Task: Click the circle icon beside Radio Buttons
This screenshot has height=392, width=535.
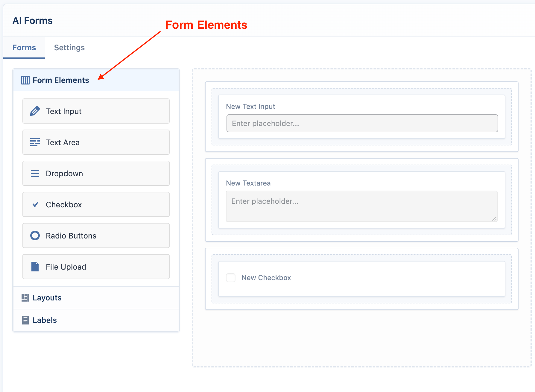Action: (x=35, y=235)
